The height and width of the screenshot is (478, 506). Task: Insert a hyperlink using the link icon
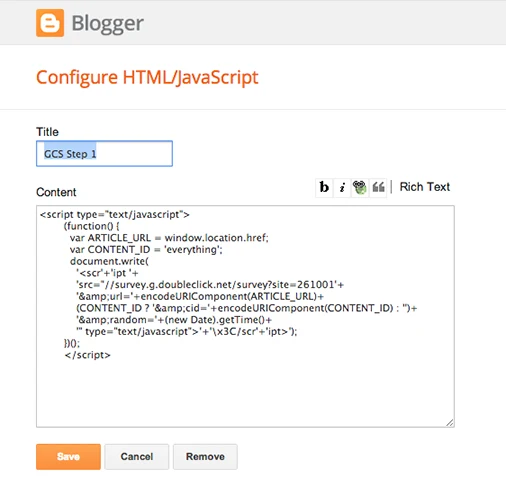click(x=360, y=187)
